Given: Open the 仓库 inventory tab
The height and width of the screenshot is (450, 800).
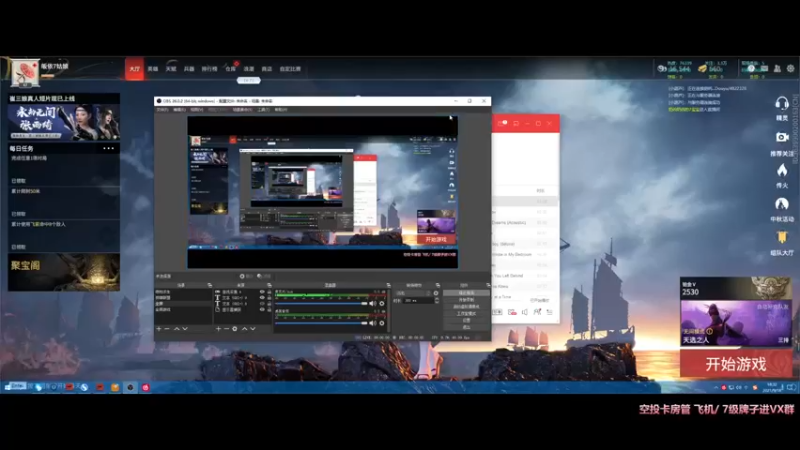Looking at the screenshot, I should (231, 69).
